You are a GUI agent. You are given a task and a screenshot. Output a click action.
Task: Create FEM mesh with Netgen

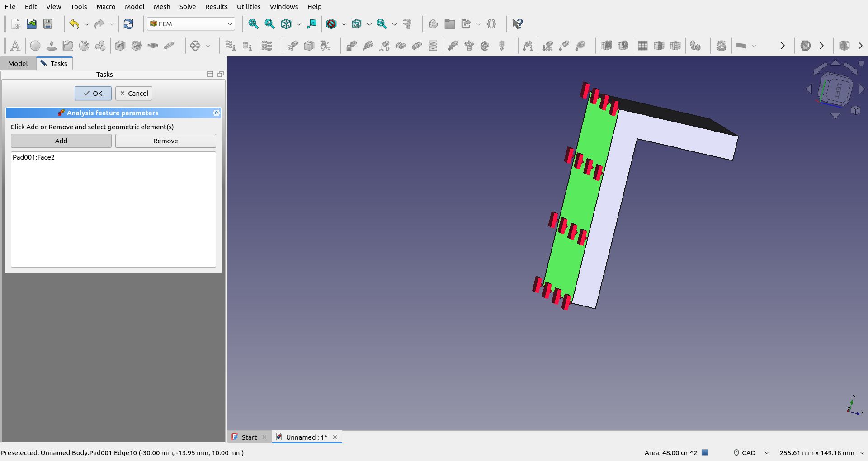click(607, 46)
